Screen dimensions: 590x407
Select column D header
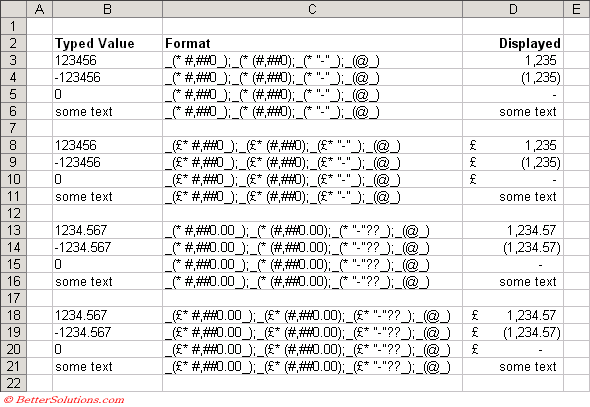pyautogui.click(x=513, y=9)
